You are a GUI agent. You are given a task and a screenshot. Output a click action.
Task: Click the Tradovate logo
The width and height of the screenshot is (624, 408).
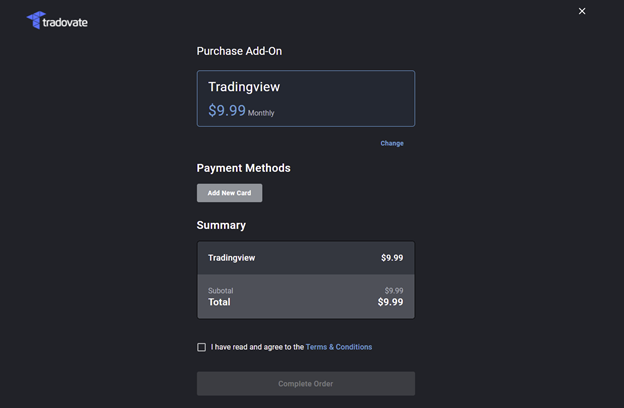pyautogui.click(x=57, y=20)
